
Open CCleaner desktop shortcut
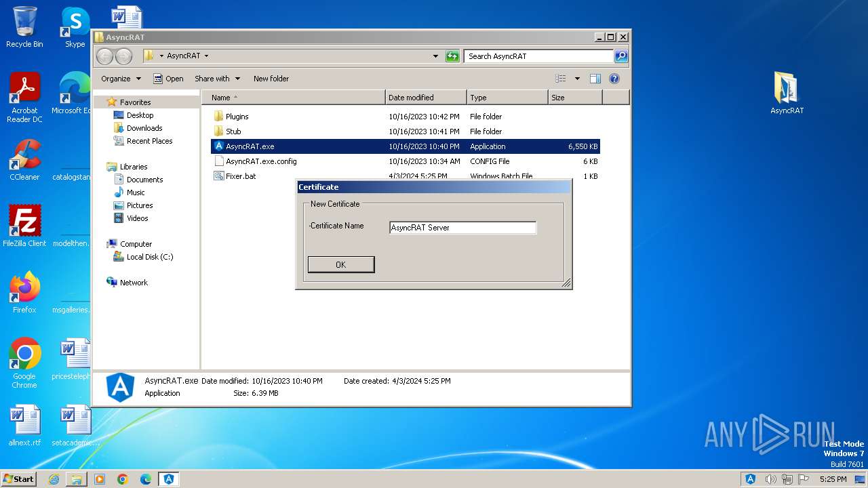pyautogui.click(x=24, y=160)
